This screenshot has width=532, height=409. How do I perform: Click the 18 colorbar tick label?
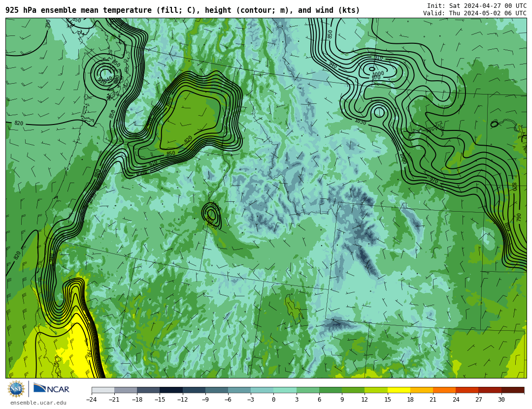point(410,400)
